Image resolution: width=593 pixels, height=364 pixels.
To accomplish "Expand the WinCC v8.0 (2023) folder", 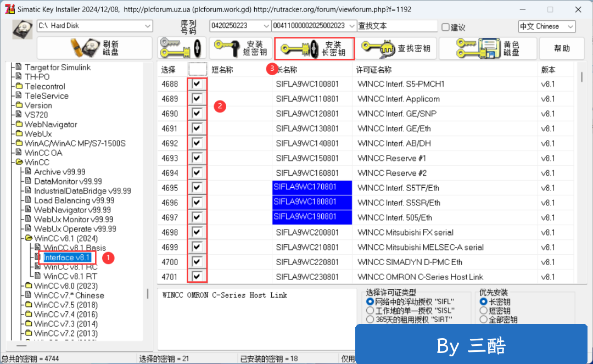I will click(29, 285).
